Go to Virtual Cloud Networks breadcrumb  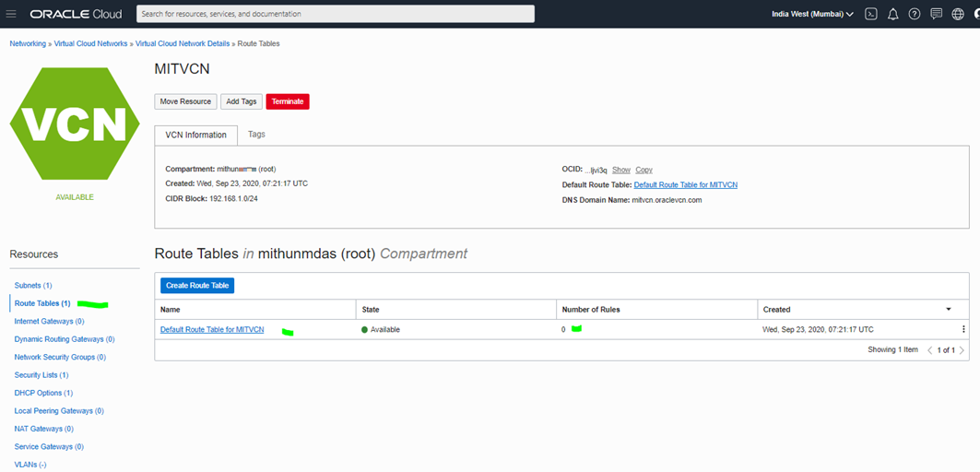coord(90,43)
